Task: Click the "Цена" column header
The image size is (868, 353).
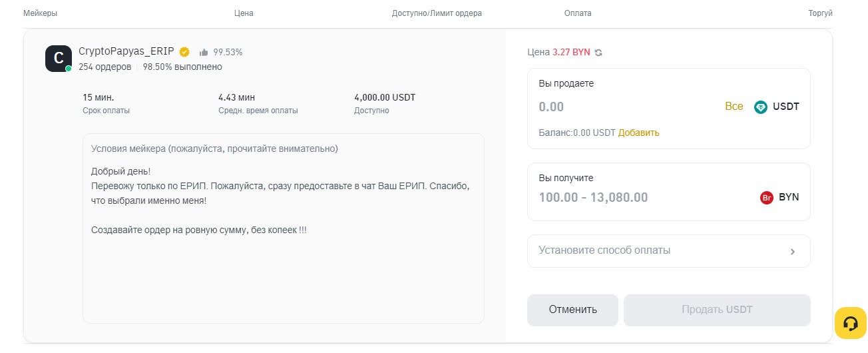Action: click(244, 13)
